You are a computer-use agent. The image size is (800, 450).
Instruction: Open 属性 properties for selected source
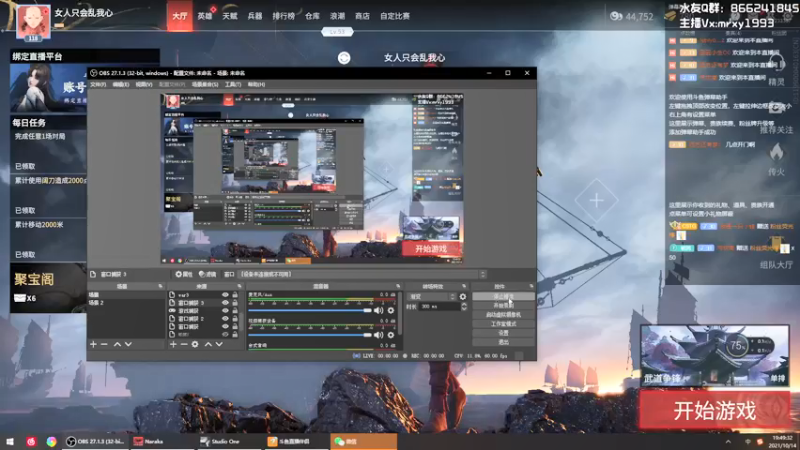pyautogui.click(x=184, y=274)
